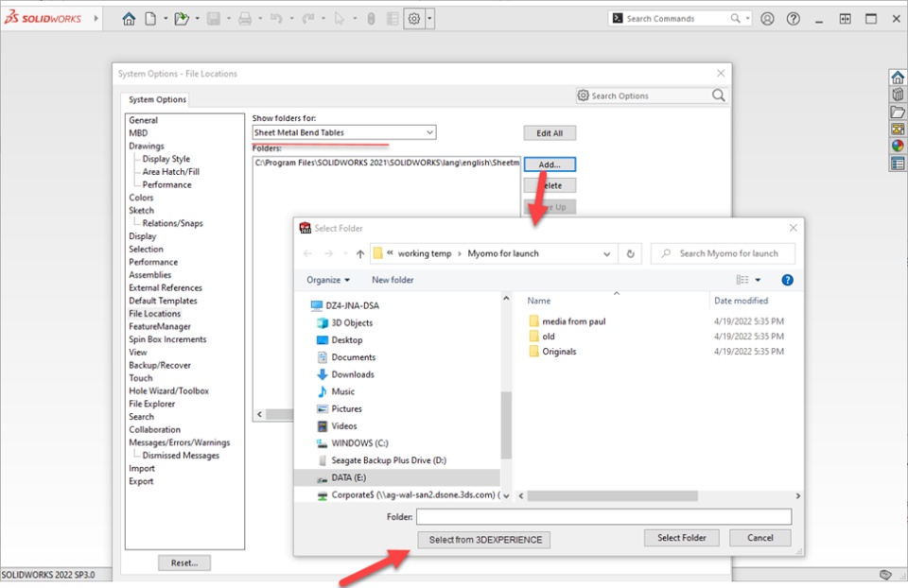Image resolution: width=908 pixels, height=588 pixels.
Task: Expand the New document dropdown arrow
Action: click(166, 19)
